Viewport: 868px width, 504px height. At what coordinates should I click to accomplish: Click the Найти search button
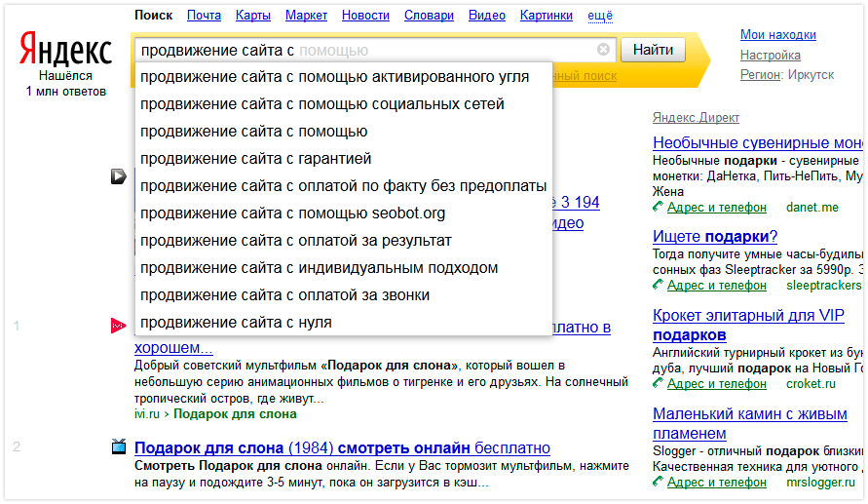(654, 50)
